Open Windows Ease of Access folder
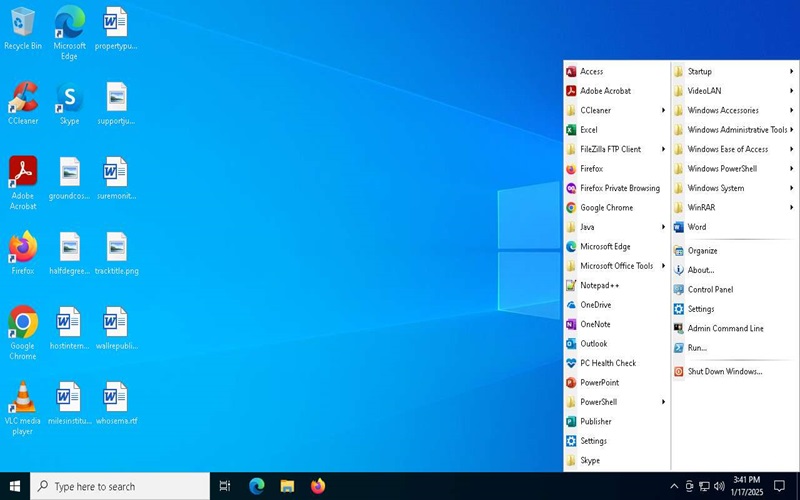The image size is (800, 500). pyautogui.click(x=734, y=149)
